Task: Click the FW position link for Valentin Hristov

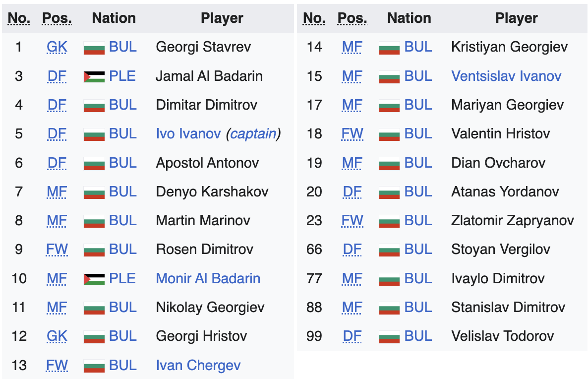Action: coord(352,134)
